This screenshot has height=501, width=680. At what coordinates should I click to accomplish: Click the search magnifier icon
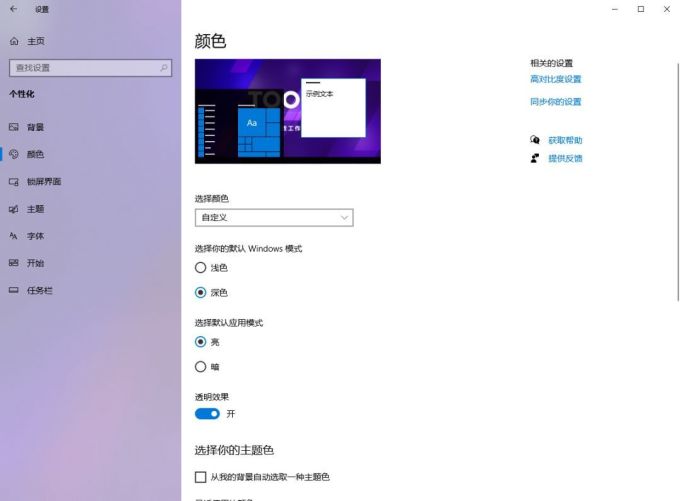click(x=163, y=68)
